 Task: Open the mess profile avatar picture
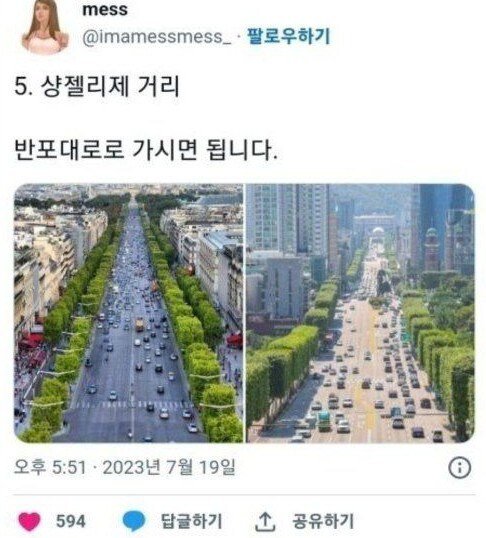coord(45,27)
